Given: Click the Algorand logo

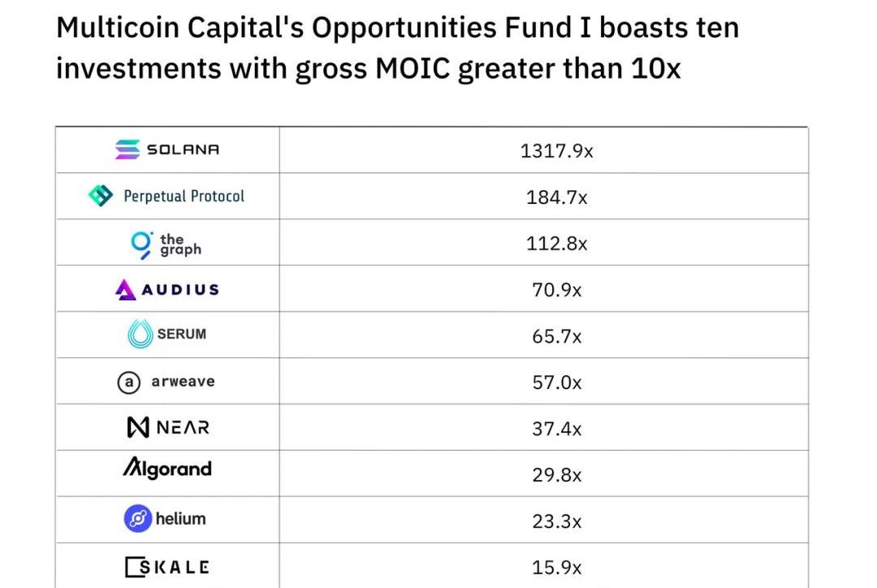Looking at the screenshot, I should tap(167, 469).
